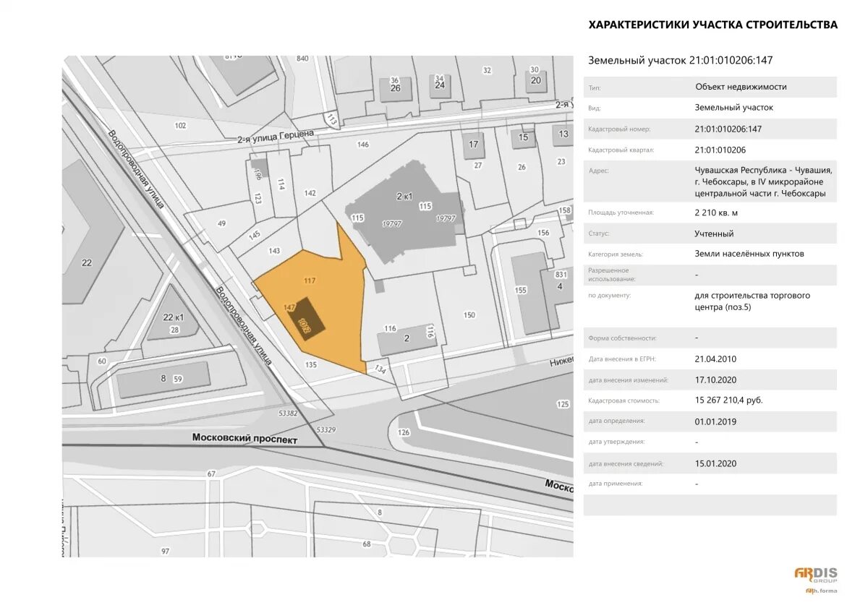Click the 'Дата внесения в ЕГРН:' label
The height and width of the screenshot is (613, 868).
[622, 359]
